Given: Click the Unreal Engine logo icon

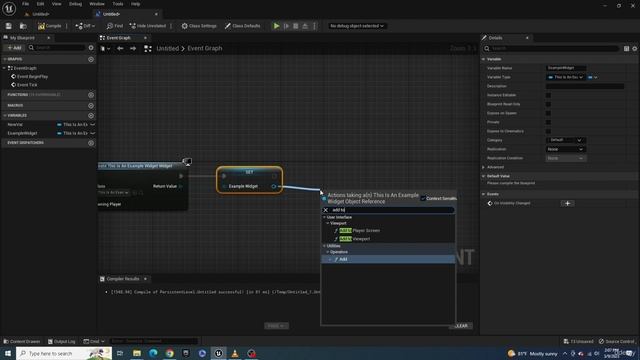Looking at the screenshot, I should 9,8.
